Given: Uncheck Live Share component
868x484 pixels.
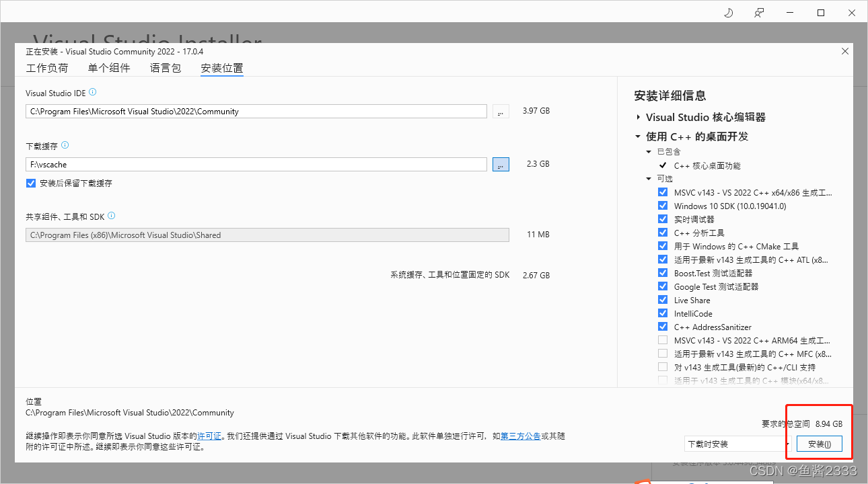Looking at the screenshot, I should (x=663, y=300).
